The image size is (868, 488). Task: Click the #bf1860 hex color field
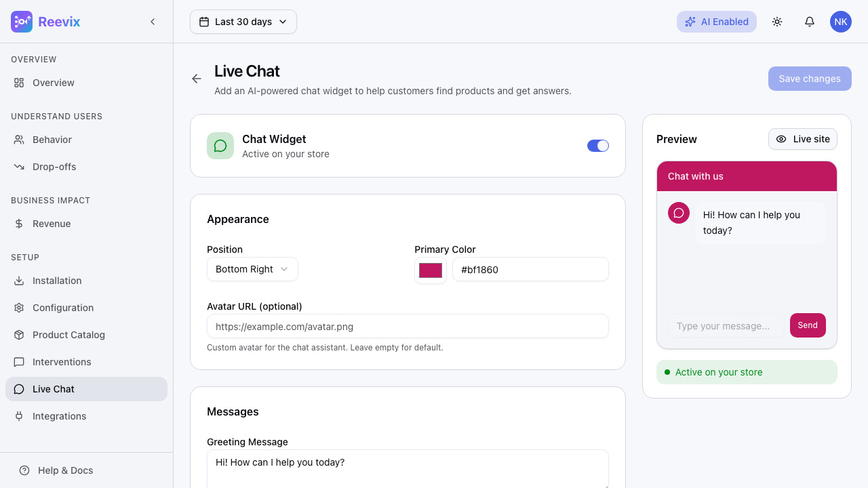(530, 269)
